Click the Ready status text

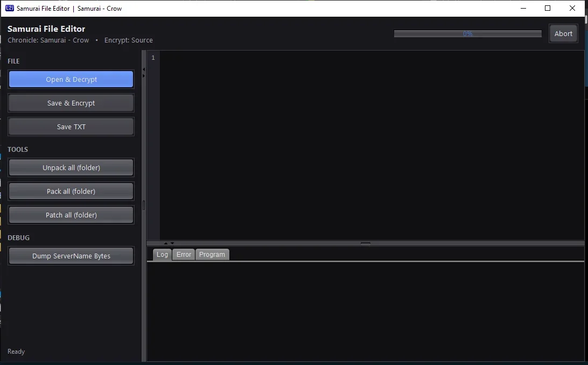click(x=16, y=352)
